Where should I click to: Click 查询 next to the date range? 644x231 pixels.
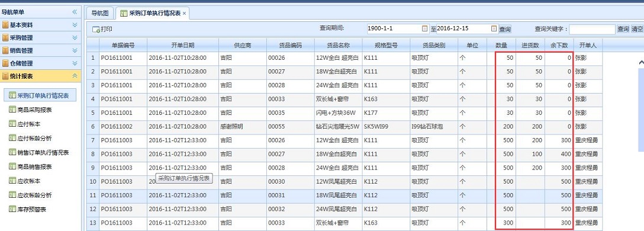(505, 29)
